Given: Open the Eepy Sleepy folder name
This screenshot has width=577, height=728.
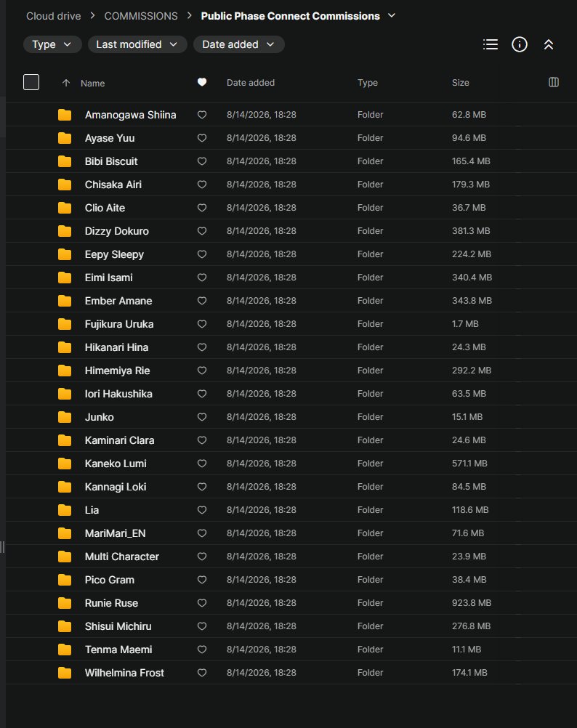Looking at the screenshot, I should (114, 254).
